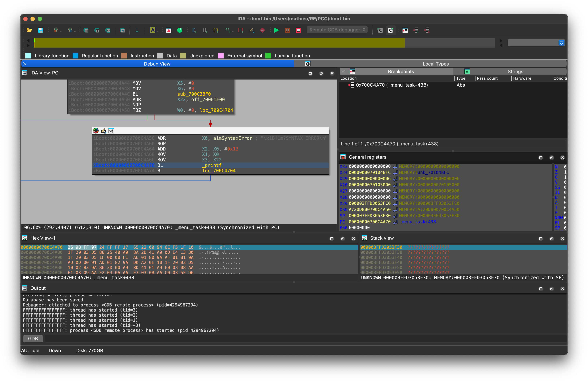Follow the _printf call in the disassembly
The height and width of the screenshot is (382, 588).
212,165
